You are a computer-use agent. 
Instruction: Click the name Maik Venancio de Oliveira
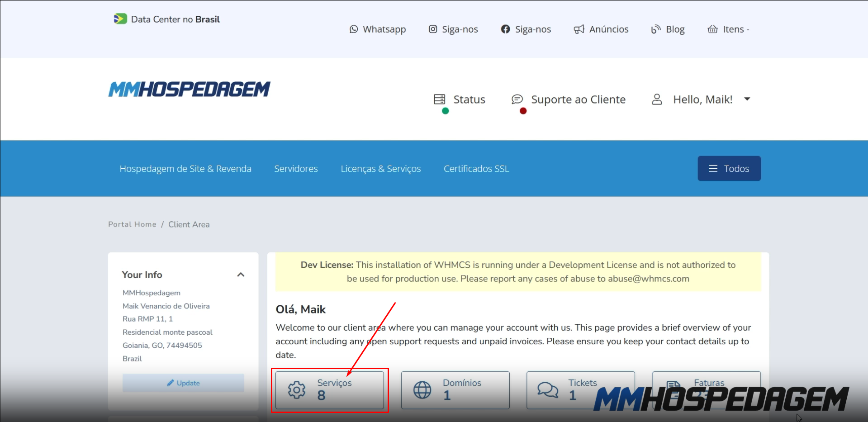[166, 306]
